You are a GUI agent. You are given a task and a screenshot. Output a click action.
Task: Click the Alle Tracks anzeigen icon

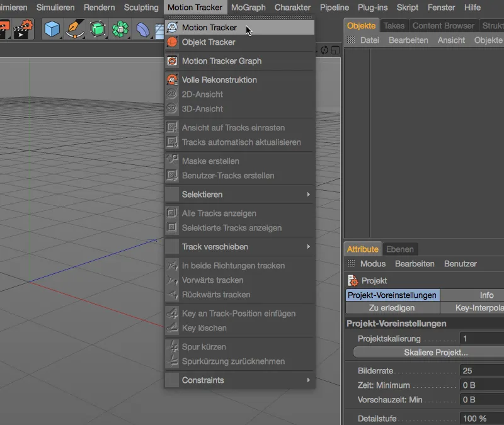point(172,213)
